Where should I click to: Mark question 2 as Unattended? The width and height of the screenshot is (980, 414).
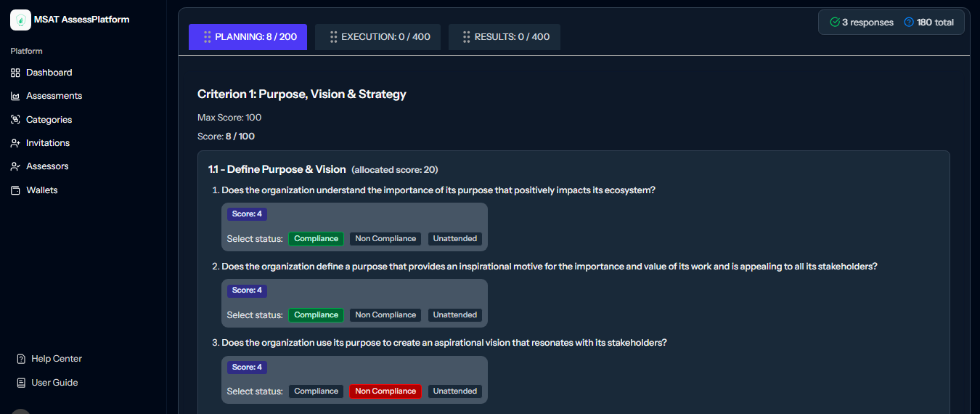click(455, 315)
